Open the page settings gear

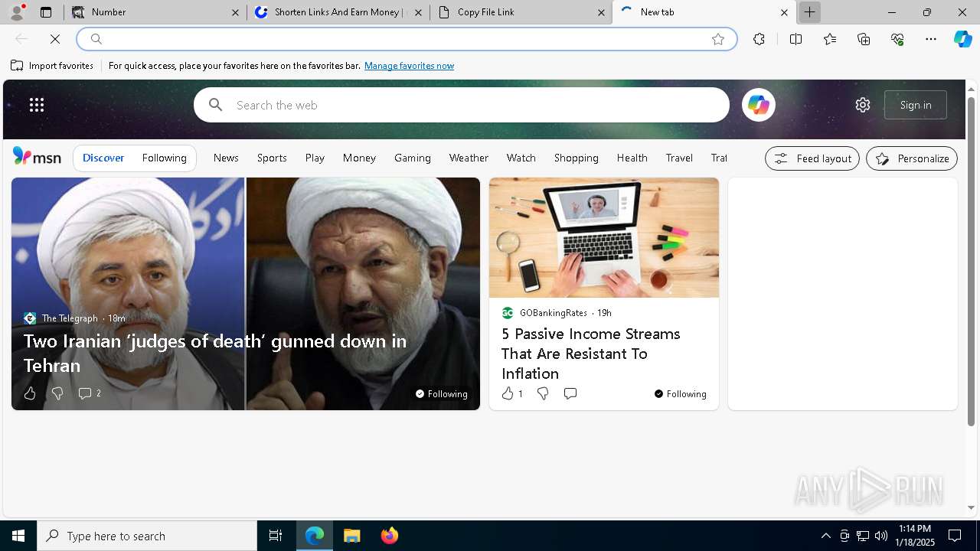863,105
